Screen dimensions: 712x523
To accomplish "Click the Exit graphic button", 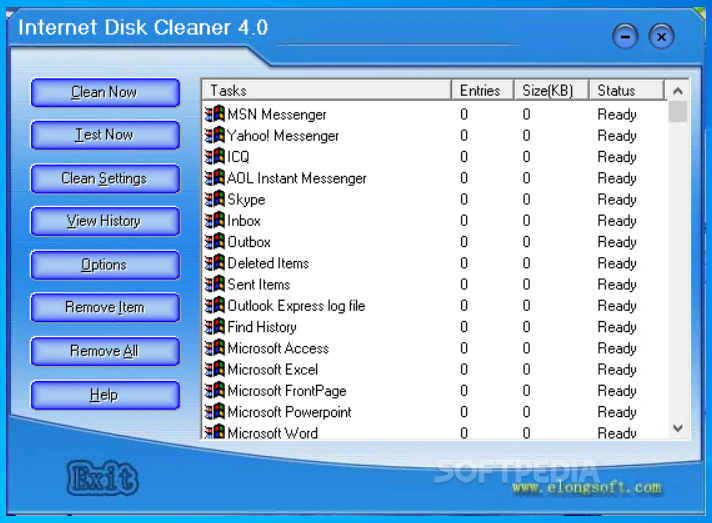I will [x=103, y=478].
